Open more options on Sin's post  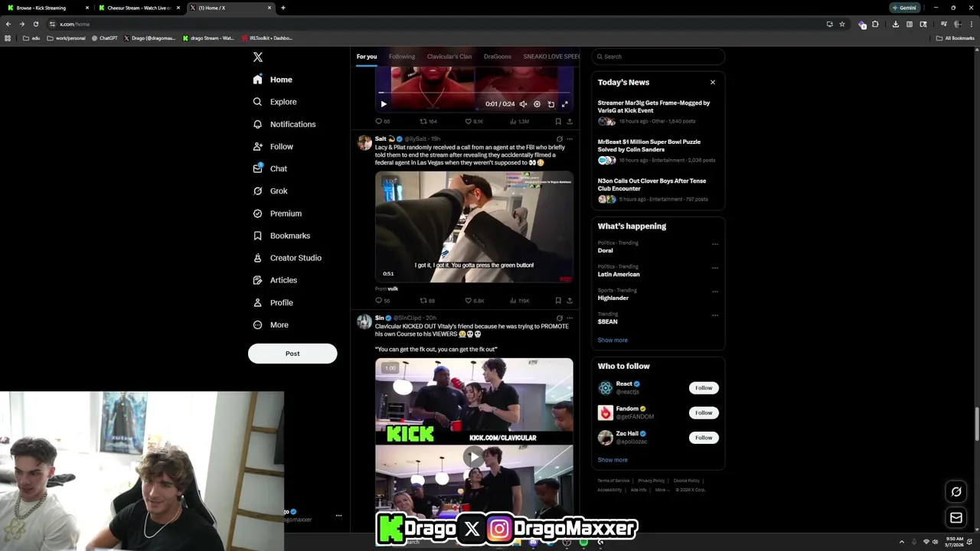569,318
